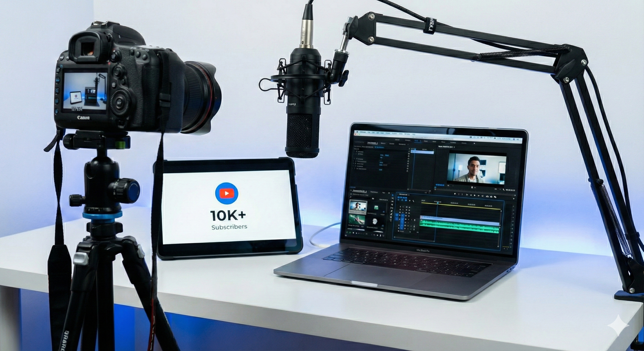Click Step Back one frame in Program Monitor
Screen dimensions: 644x351
(471, 195)
